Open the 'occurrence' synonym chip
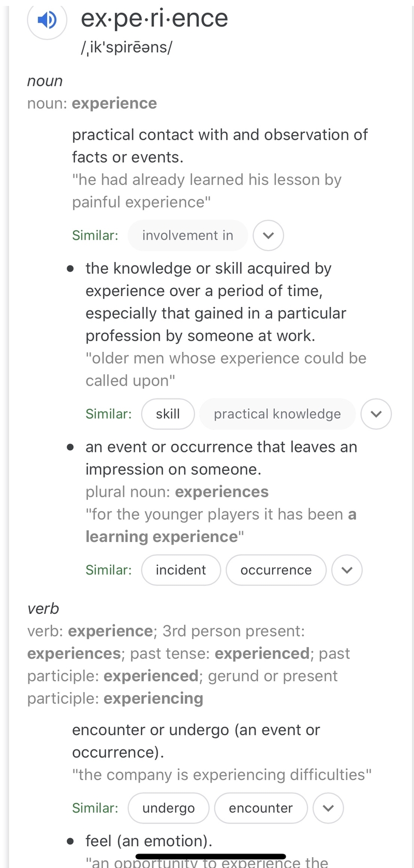 point(276,570)
